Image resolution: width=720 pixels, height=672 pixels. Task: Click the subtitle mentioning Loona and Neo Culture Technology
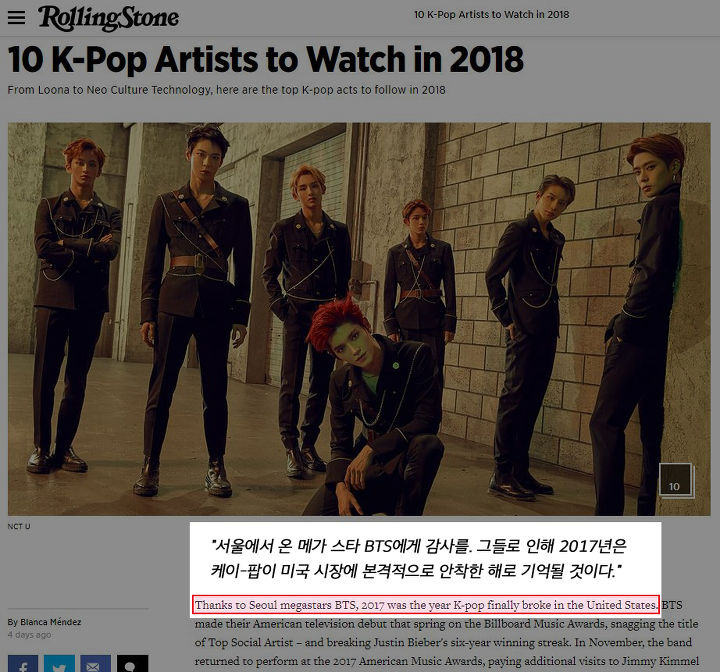pyautogui.click(x=226, y=90)
